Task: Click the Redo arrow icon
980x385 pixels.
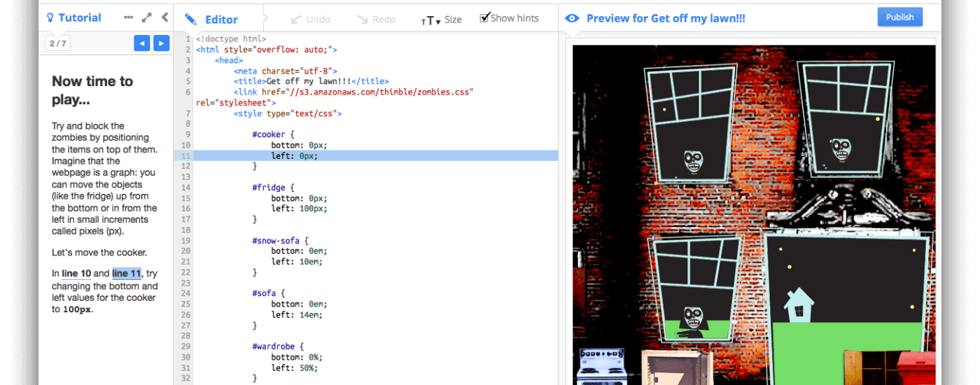Action: coord(363,20)
